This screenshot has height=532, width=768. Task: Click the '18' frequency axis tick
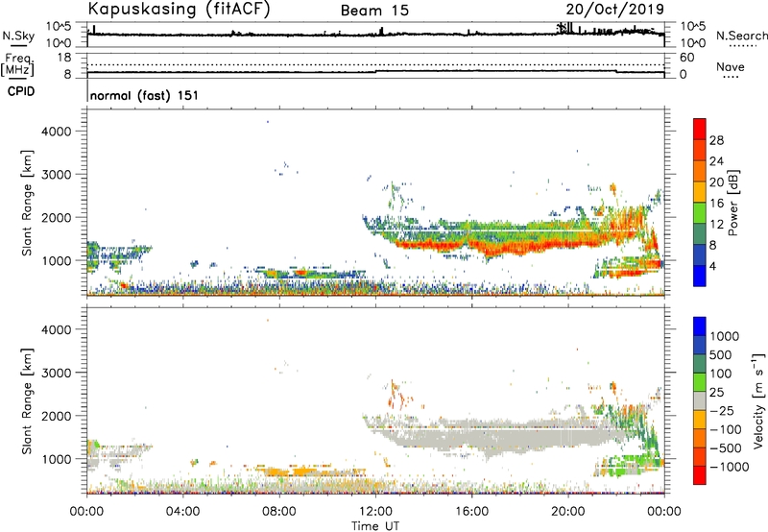point(64,58)
